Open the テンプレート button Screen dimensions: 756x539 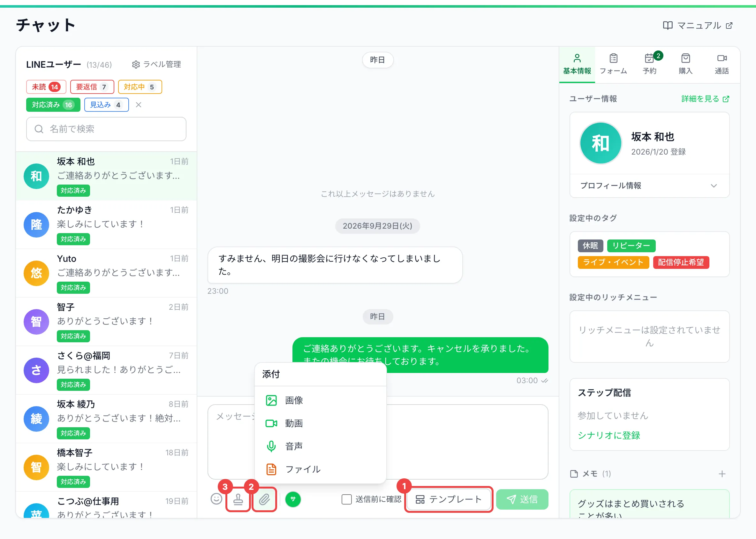449,499
